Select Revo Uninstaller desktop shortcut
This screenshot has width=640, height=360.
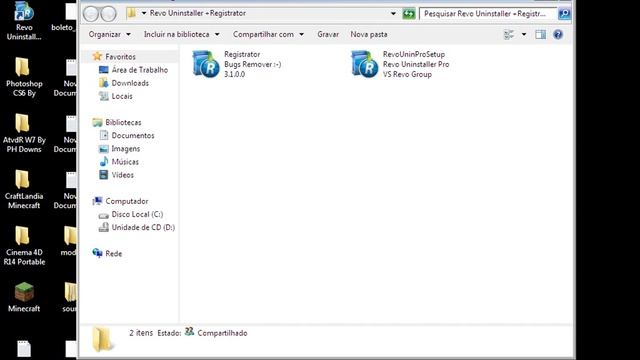(24, 20)
